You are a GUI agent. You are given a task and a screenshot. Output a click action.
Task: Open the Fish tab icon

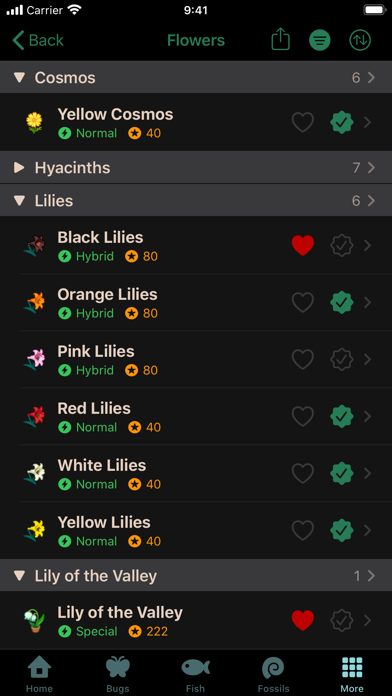[195, 667]
